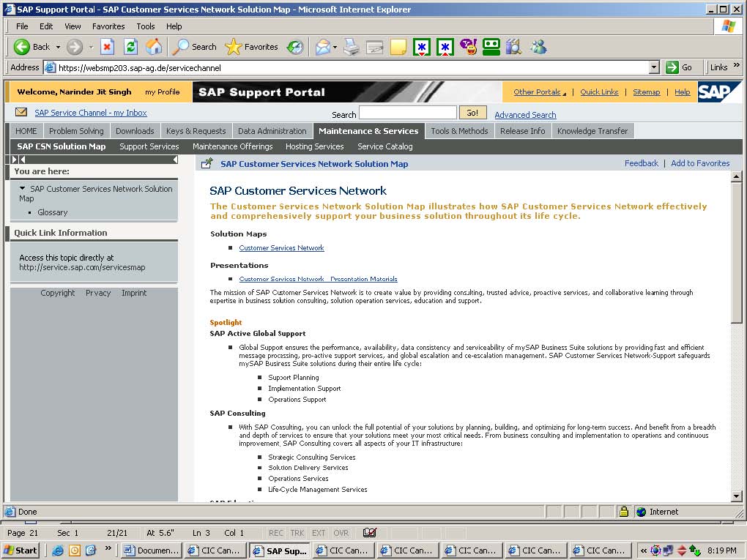Switch to the Problem Solving tab

pyautogui.click(x=76, y=131)
